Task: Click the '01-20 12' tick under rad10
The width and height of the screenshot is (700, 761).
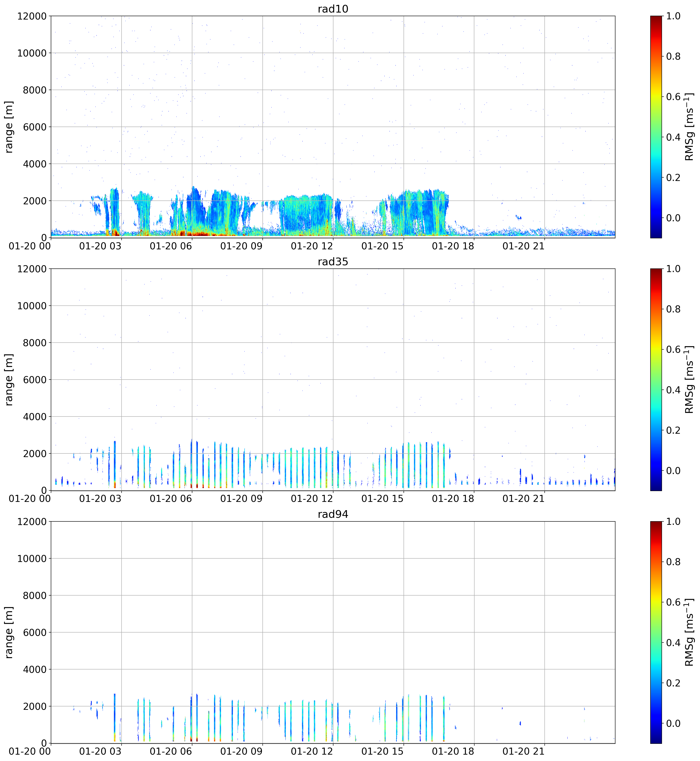Action: tap(312, 246)
